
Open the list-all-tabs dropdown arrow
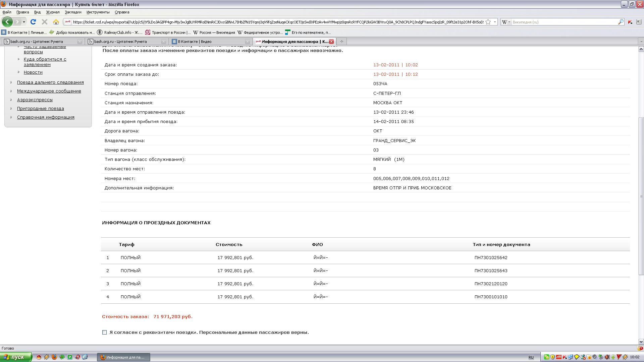click(641, 41)
